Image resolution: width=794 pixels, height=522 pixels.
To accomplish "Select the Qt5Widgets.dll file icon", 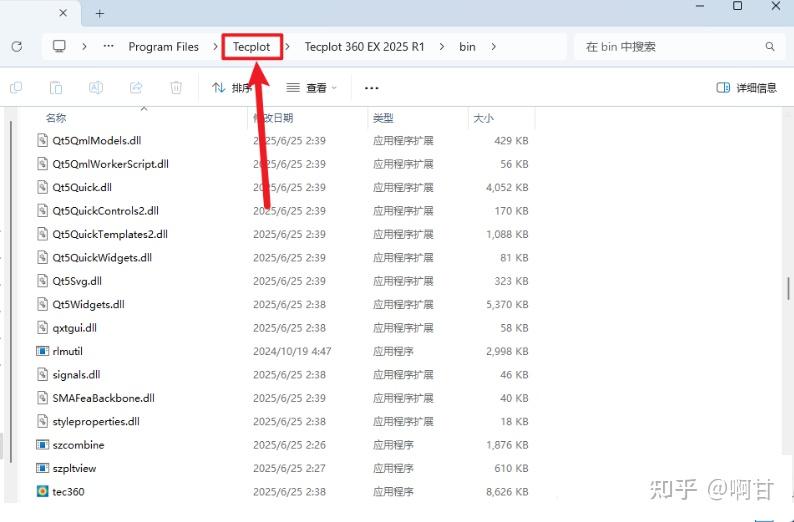I will [x=43, y=304].
